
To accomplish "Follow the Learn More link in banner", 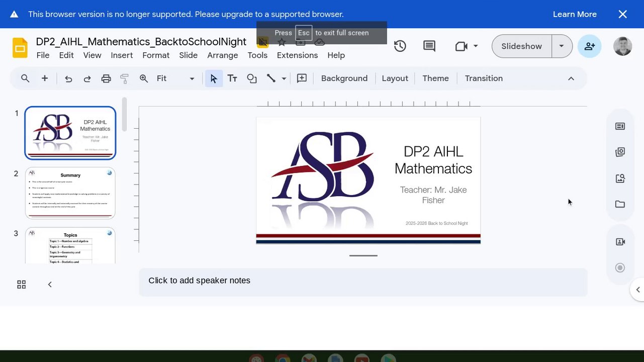I will (x=575, y=14).
